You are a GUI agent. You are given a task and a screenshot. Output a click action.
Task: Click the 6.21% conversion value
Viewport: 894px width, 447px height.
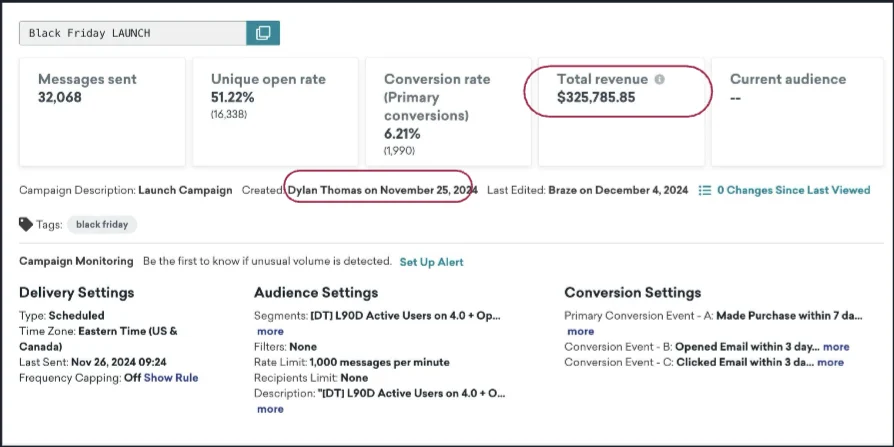pyautogui.click(x=402, y=134)
